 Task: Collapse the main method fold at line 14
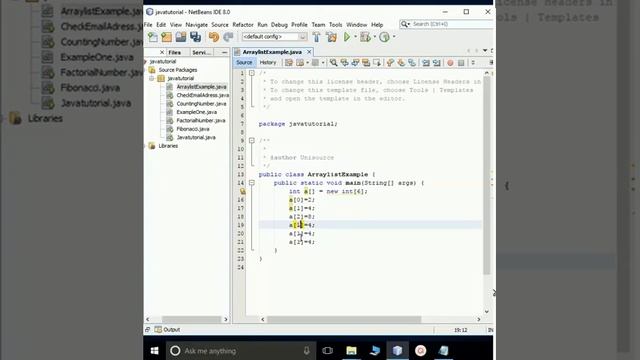click(252, 183)
